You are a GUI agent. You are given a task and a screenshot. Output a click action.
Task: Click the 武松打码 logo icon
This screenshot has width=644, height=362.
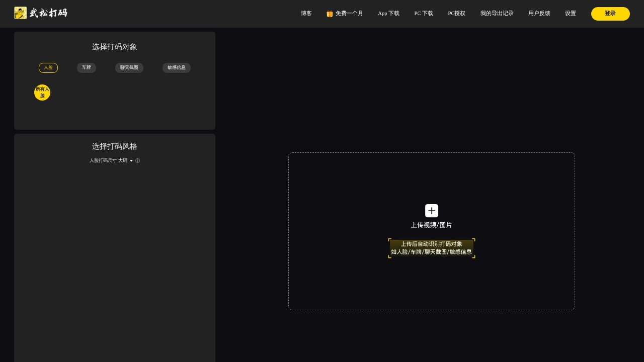[x=21, y=13]
